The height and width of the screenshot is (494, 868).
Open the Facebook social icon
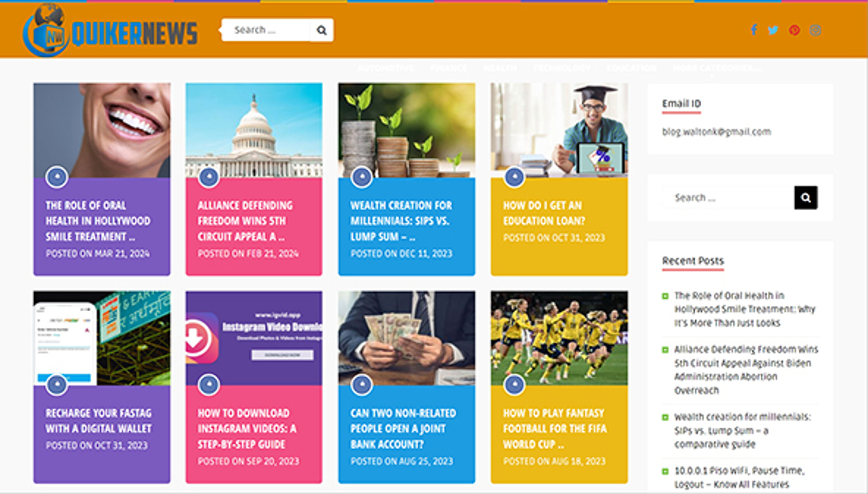pos(754,30)
